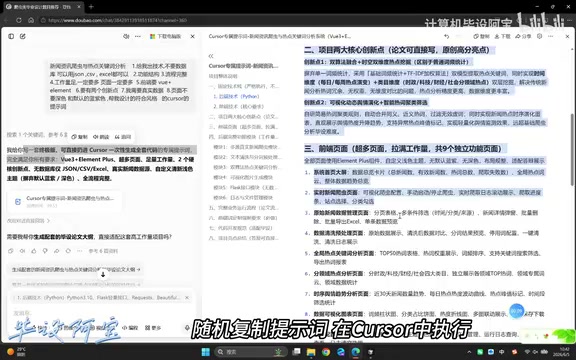This screenshot has width=576, height=360.
Task: Jump to outline section 二、项目两大核心创新点
Action: 244,116
